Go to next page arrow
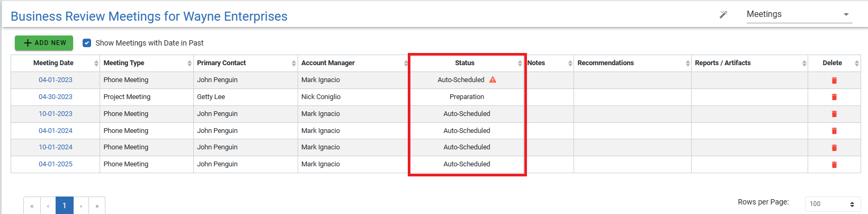This screenshot has width=868, height=214. coord(81,206)
